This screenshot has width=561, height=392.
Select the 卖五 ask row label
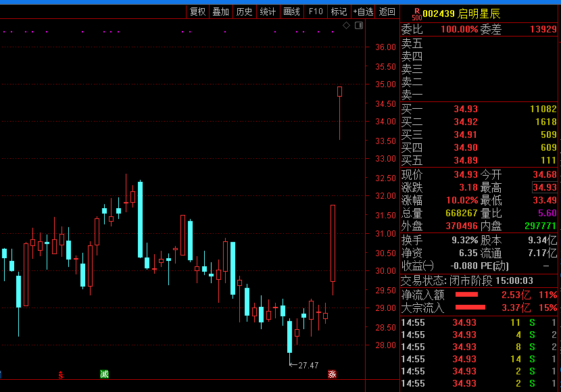(x=412, y=44)
